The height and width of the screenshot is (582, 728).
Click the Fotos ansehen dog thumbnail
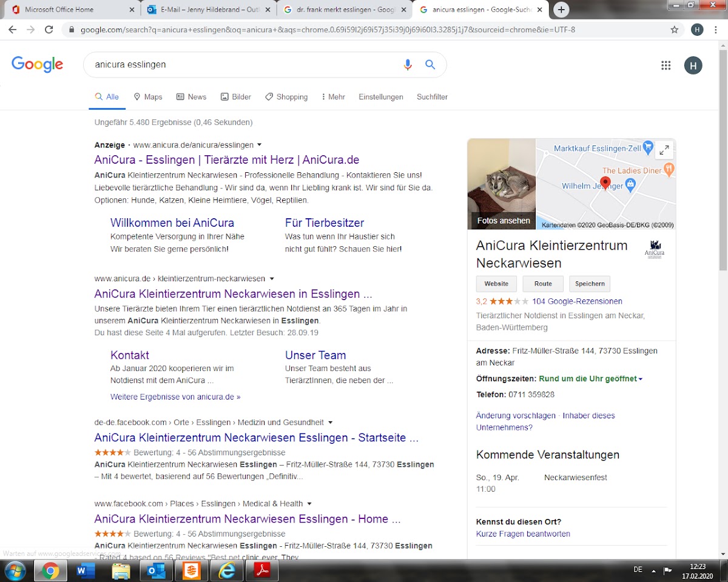pyautogui.click(x=502, y=184)
